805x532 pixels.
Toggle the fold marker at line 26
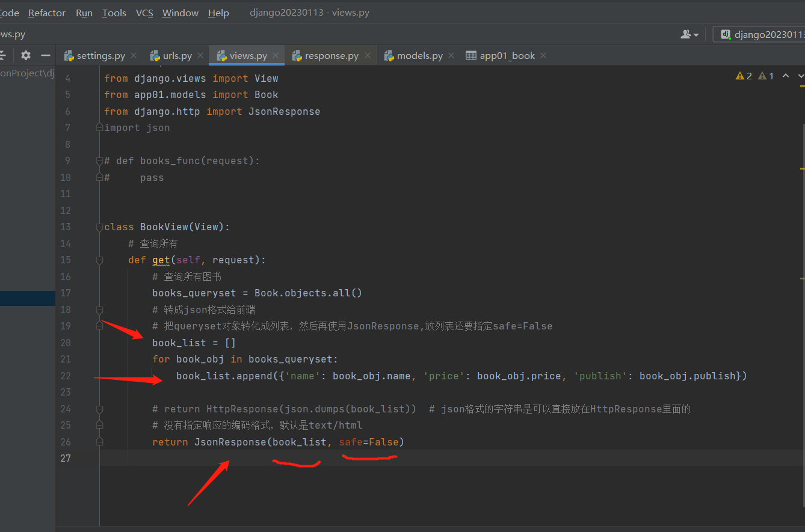[100, 442]
